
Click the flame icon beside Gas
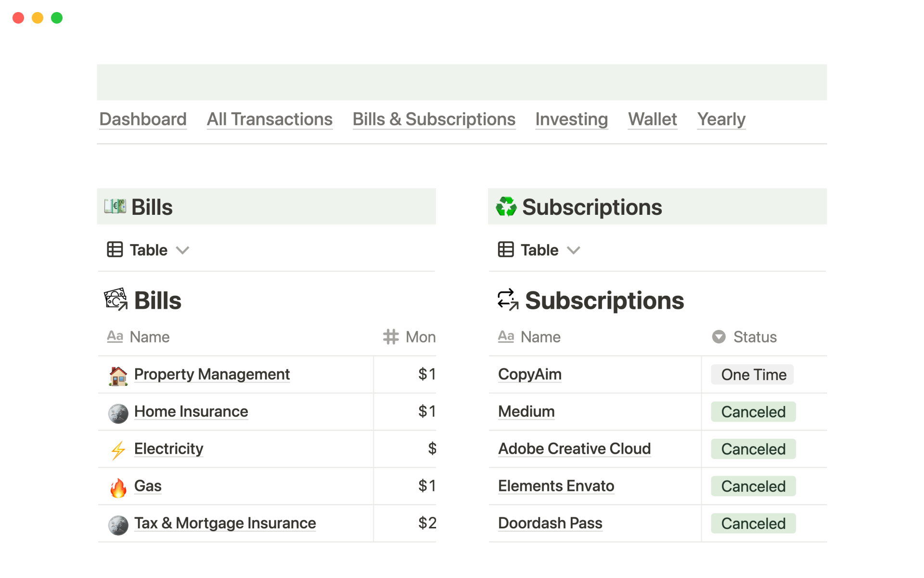click(118, 487)
